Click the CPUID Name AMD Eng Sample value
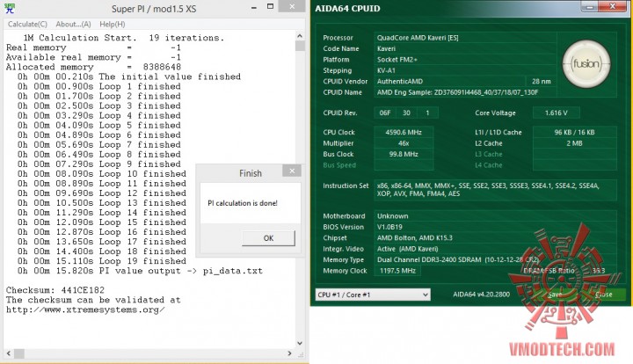 click(x=457, y=92)
